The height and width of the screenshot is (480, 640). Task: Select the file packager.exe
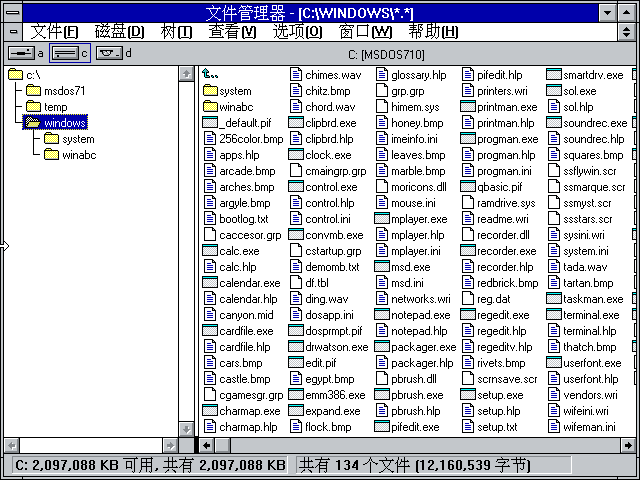pyautogui.click(x=416, y=347)
